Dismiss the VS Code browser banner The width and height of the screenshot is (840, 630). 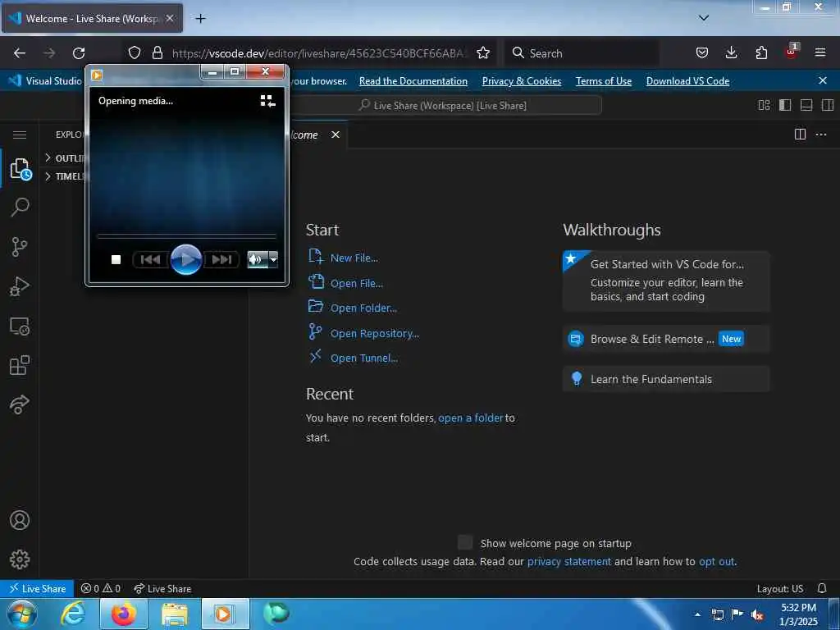(822, 80)
